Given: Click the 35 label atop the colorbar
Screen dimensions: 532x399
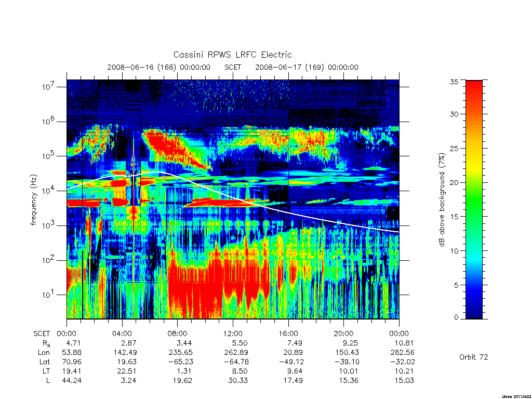Looking at the screenshot, I should point(454,82).
